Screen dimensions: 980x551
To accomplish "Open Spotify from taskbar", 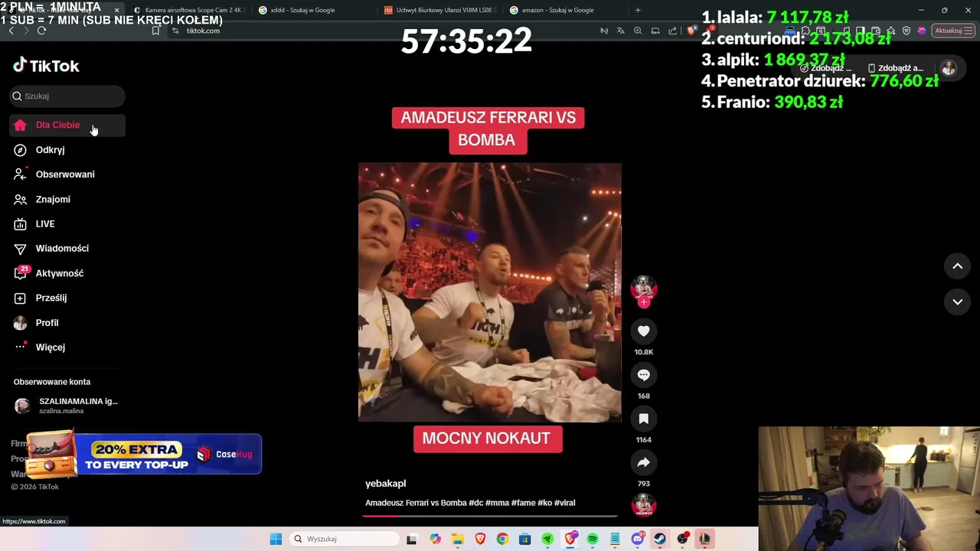I will click(x=593, y=539).
